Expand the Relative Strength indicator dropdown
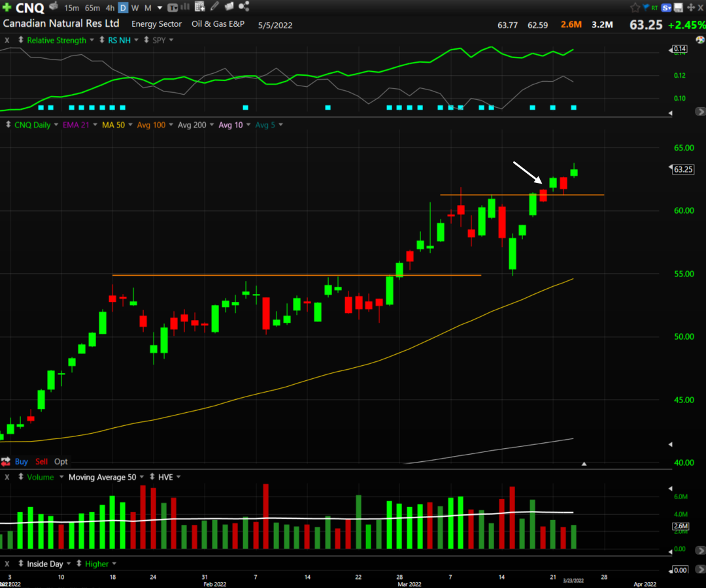 [92, 40]
